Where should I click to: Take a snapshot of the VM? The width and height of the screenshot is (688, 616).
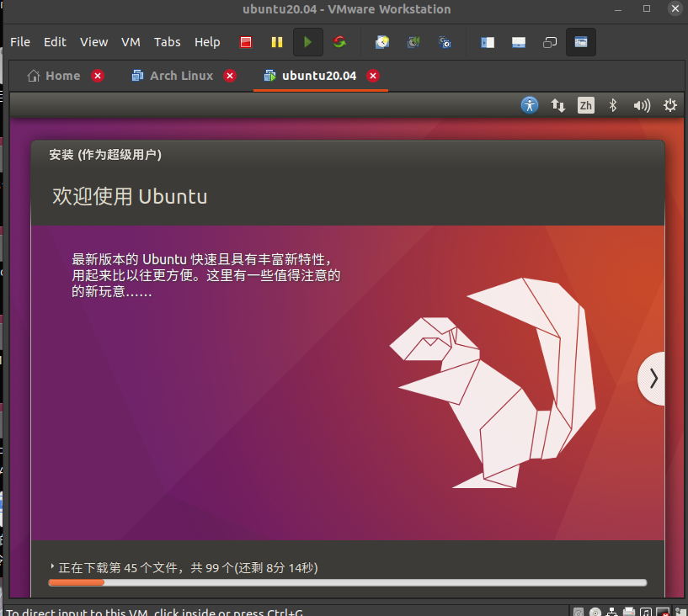point(381,42)
